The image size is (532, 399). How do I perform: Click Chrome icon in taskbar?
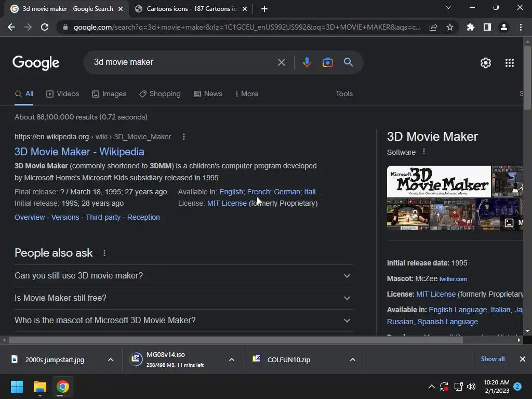coord(62,387)
